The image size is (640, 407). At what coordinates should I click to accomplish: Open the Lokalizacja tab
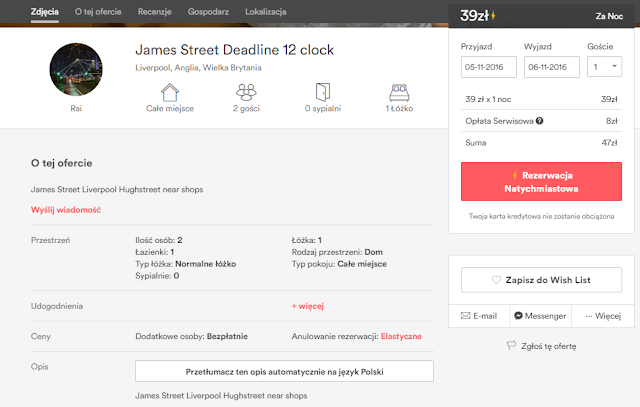288,13
